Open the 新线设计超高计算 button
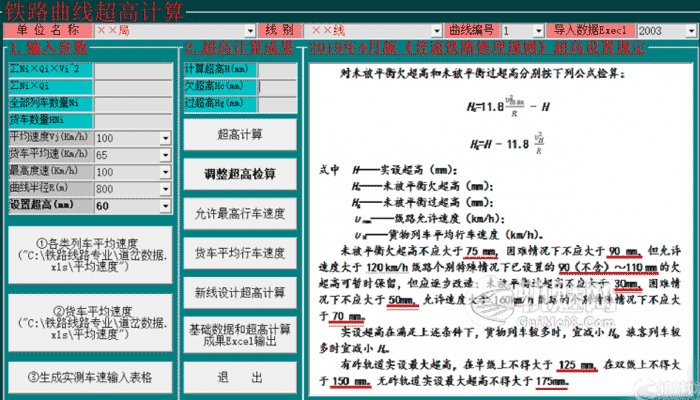 click(x=240, y=293)
